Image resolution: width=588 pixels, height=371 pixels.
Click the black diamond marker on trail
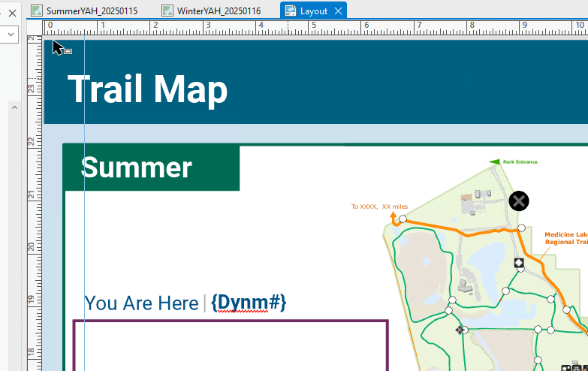(519, 263)
